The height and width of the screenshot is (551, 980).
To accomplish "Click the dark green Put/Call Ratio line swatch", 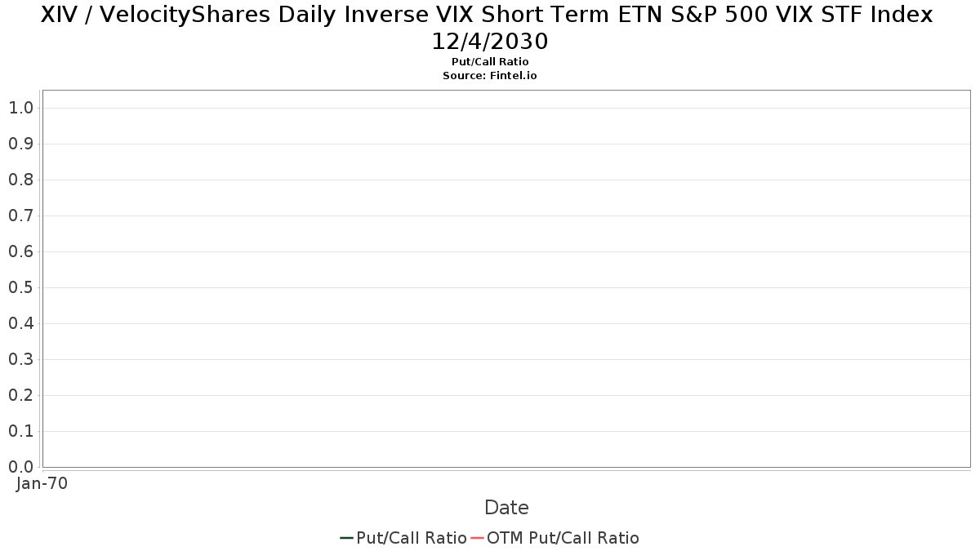I will (347, 538).
